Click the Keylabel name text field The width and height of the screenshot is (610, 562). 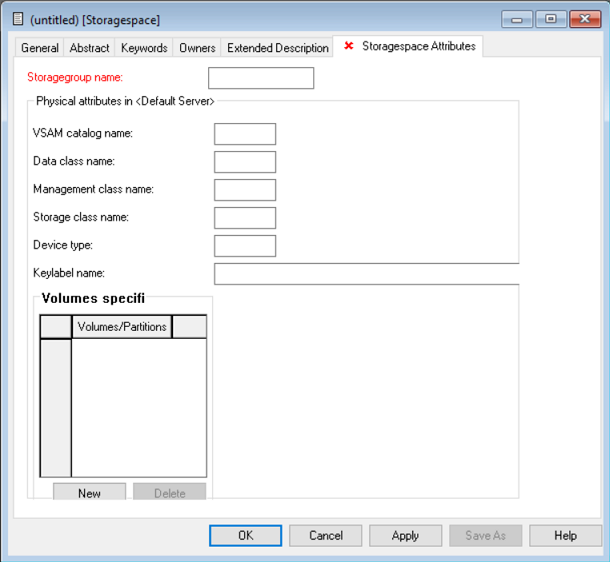[x=366, y=274]
